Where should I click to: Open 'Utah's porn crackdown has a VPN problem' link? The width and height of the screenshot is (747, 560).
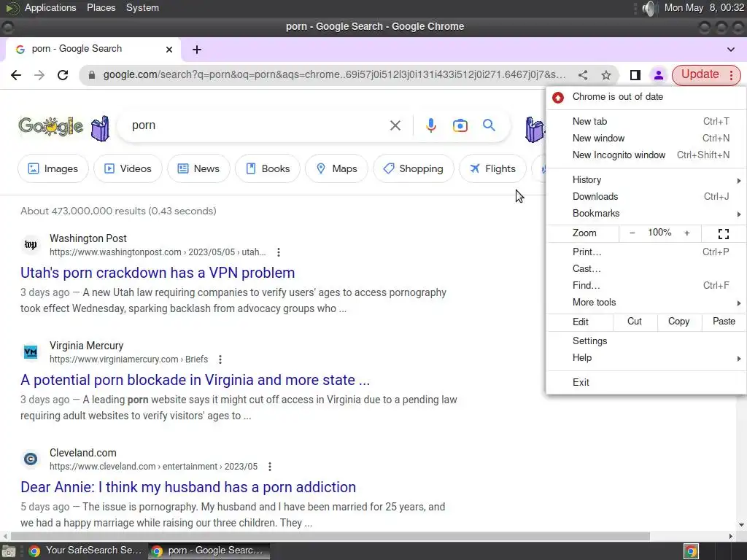click(x=158, y=273)
